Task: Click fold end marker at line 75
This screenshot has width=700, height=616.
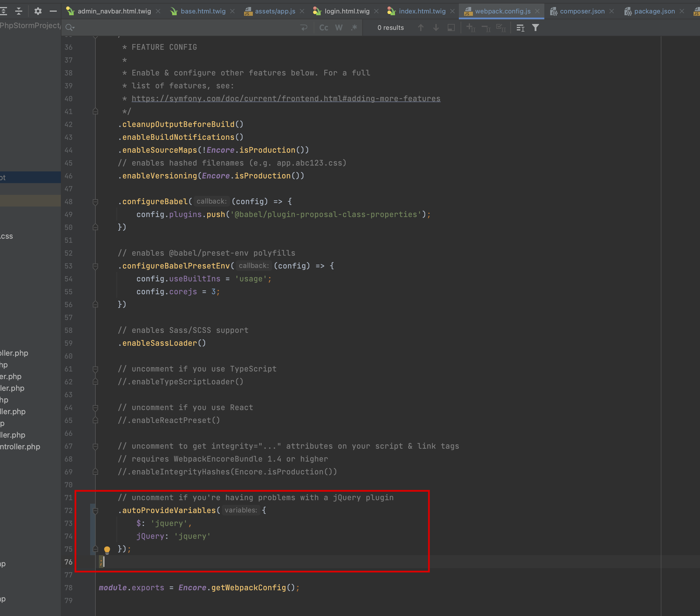Action: click(96, 549)
